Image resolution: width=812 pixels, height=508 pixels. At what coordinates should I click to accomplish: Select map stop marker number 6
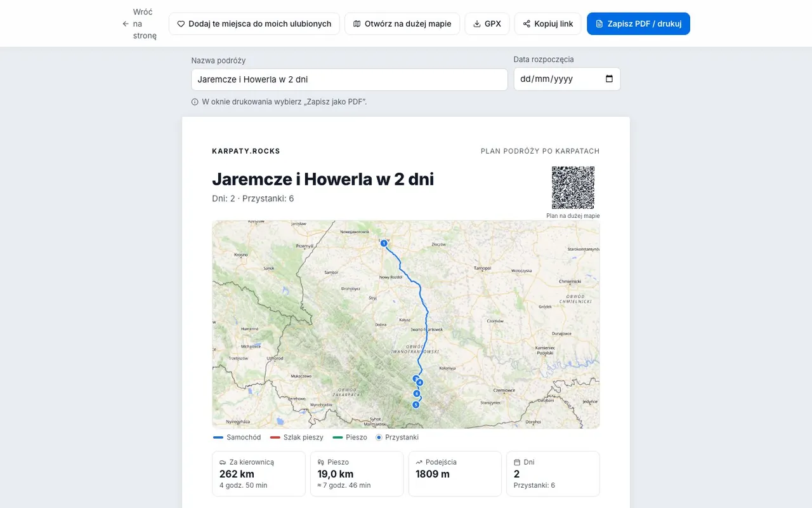point(417,394)
